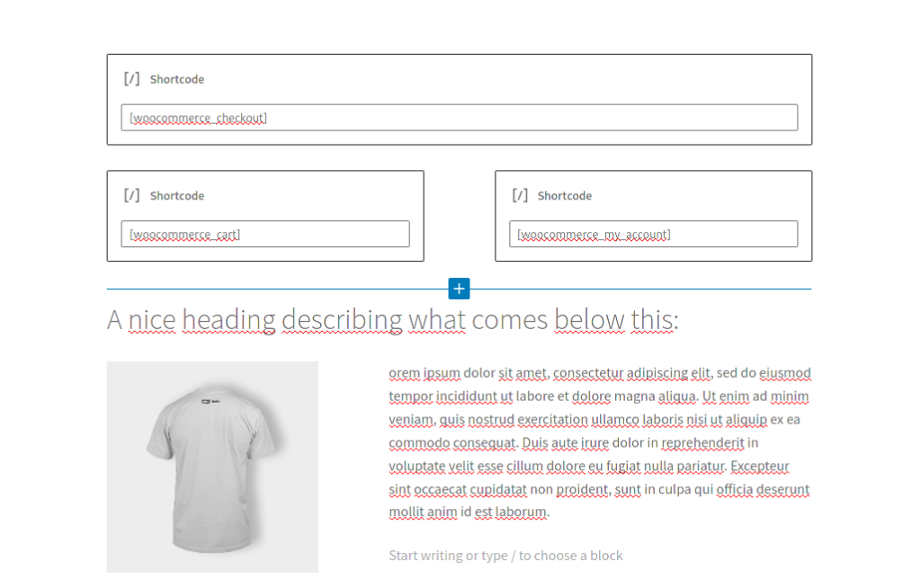Click the Shortcode label above woocommerce_checkout
The width and height of the screenshot is (921, 588).
(177, 79)
